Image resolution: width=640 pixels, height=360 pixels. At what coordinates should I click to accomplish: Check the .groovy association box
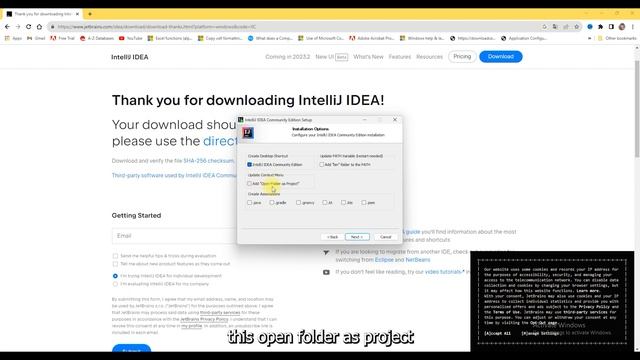click(298, 202)
